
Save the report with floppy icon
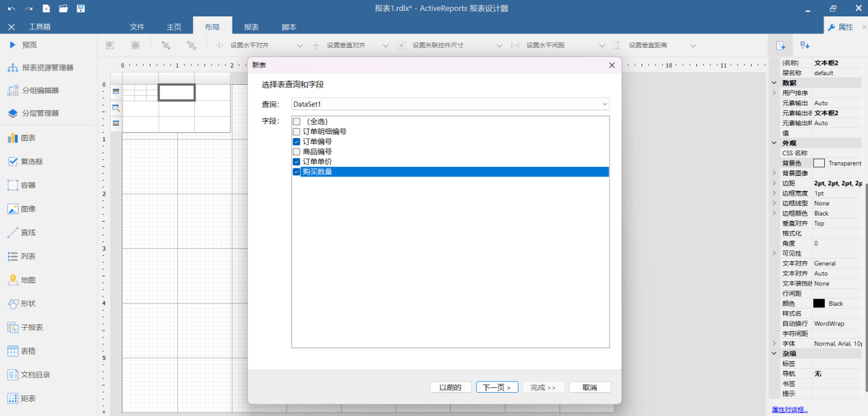tap(81, 8)
